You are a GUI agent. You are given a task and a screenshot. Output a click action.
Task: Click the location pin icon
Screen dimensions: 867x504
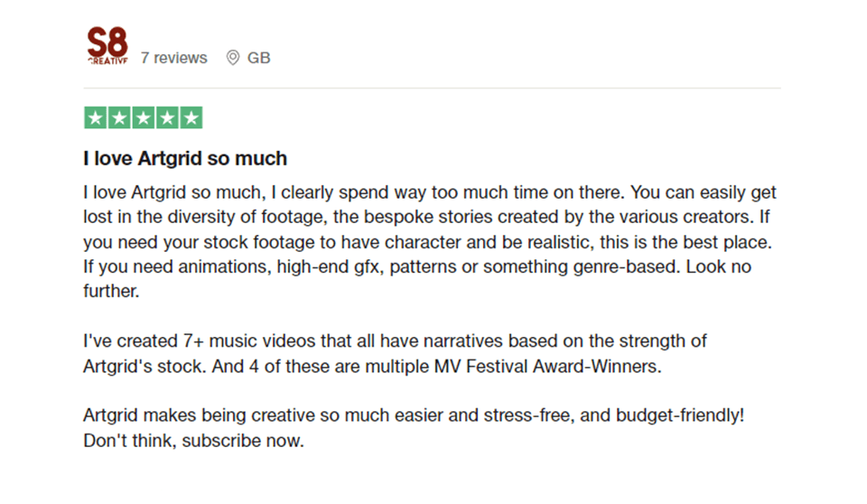tap(232, 58)
